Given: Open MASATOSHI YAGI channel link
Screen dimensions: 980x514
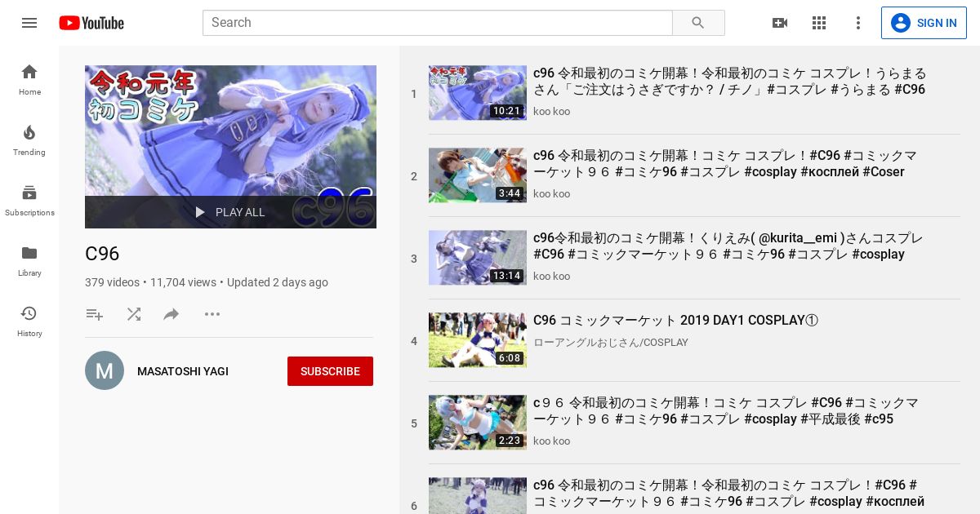Looking at the screenshot, I should click(183, 371).
